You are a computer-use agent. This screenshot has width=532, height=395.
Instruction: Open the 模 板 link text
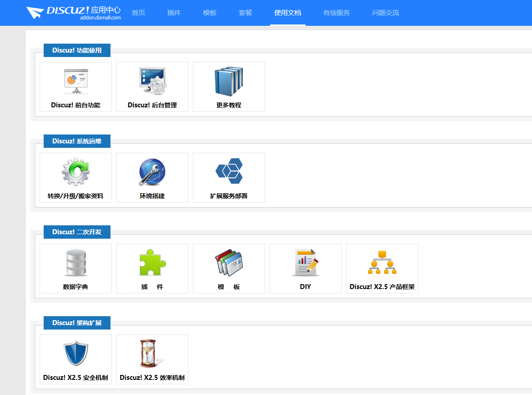229,287
